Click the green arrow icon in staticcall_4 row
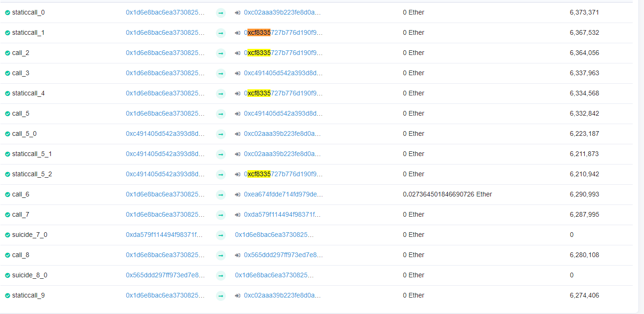Image resolution: width=644 pixels, height=314 pixels. (221, 94)
